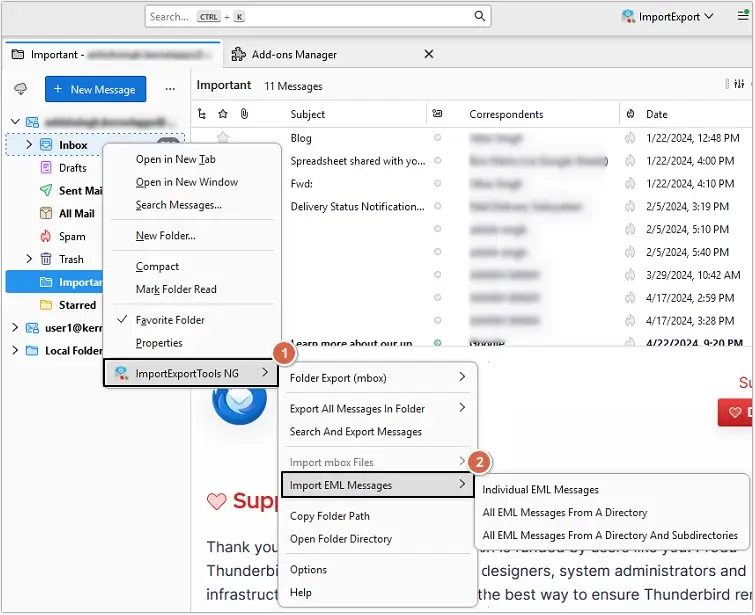Click the New Message button
This screenshot has width=755, height=615.
point(95,89)
